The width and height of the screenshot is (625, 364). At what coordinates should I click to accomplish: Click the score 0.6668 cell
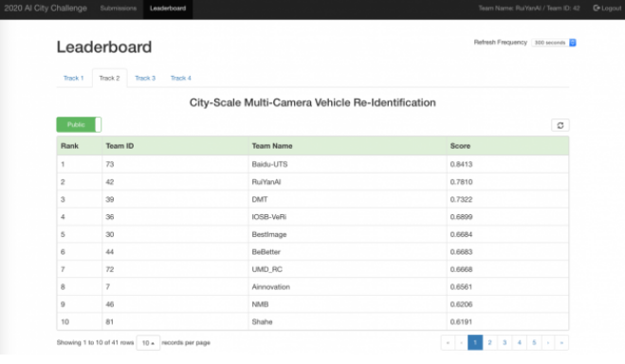507,269
